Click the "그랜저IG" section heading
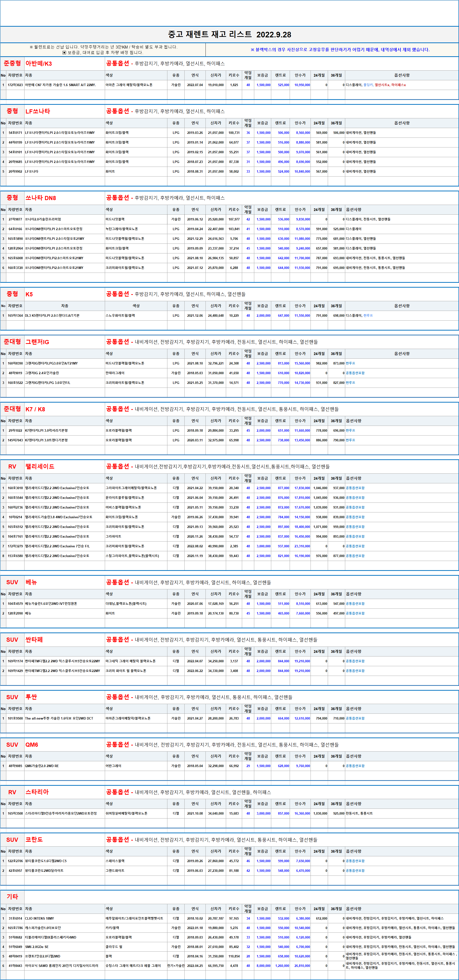This screenshot has width=459, height=980. coord(37,342)
